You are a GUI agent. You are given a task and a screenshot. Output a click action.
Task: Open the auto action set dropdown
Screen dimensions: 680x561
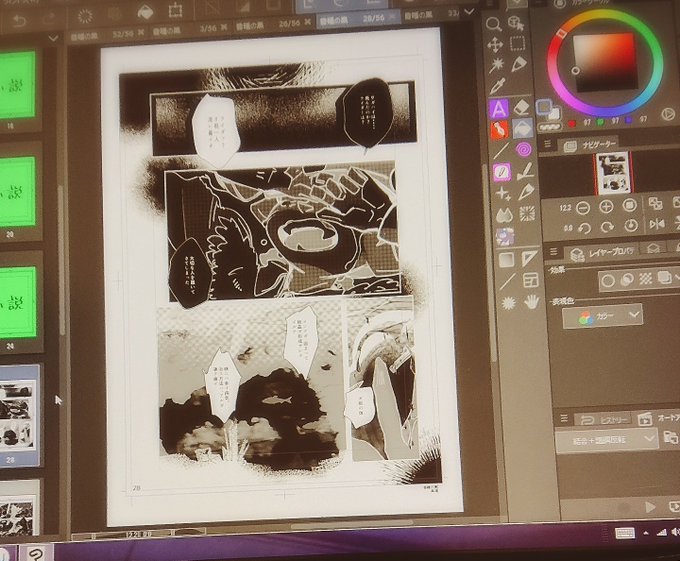coord(606,440)
